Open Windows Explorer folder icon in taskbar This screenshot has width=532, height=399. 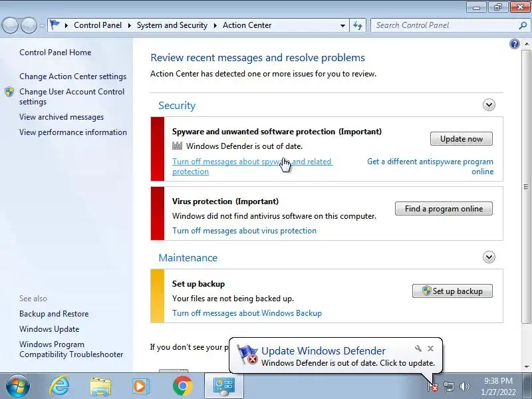100,386
